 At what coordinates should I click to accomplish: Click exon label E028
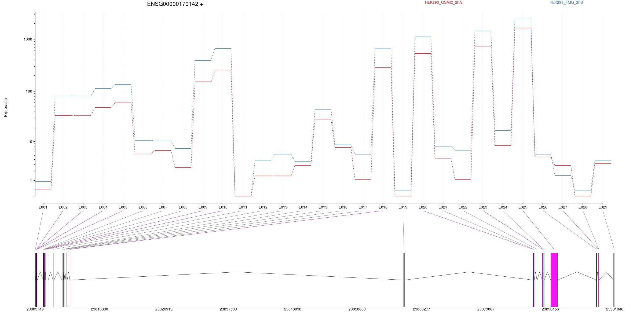pyautogui.click(x=583, y=207)
